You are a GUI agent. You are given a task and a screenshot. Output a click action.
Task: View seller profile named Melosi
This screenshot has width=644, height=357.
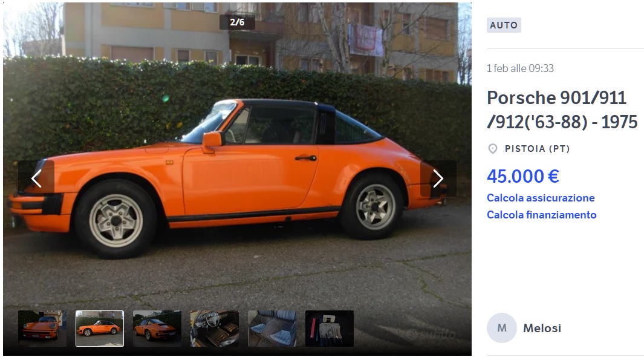tap(542, 328)
